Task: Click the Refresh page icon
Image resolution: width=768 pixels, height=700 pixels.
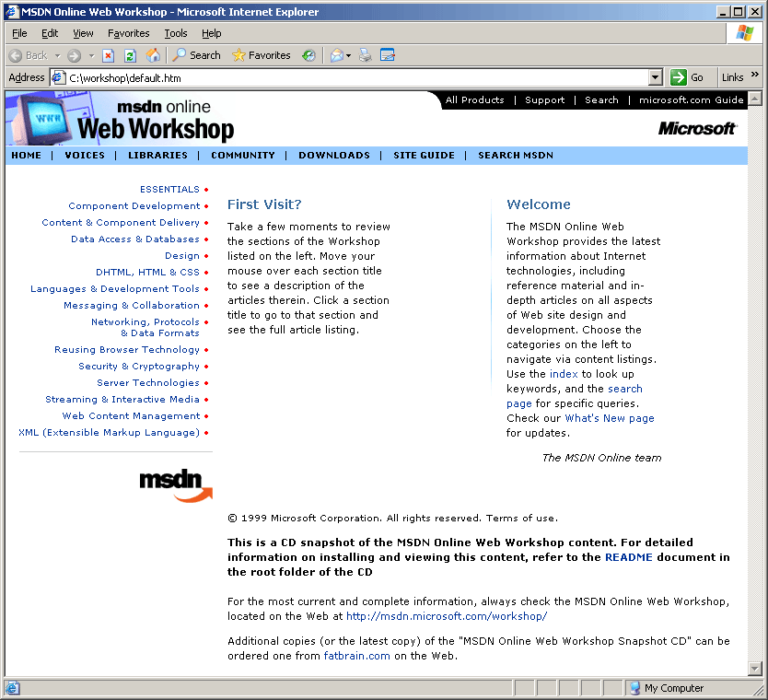Action: pyautogui.click(x=130, y=55)
